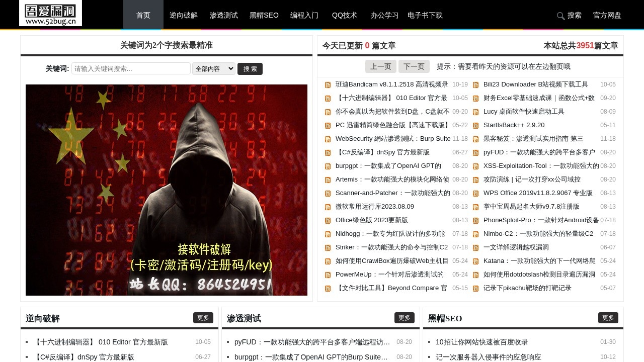This screenshot has height=362, width=644.
Task: Open the 电子书下载 menu item
Action: [x=425, y=15]
